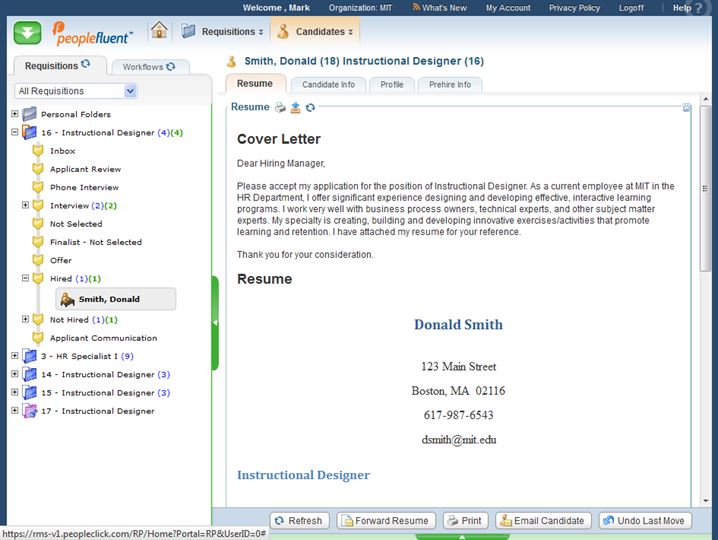Image resolution: width=718 pixels, height=540 pixels.
Task: Click the green download arrow button
Action: point(27,32)
